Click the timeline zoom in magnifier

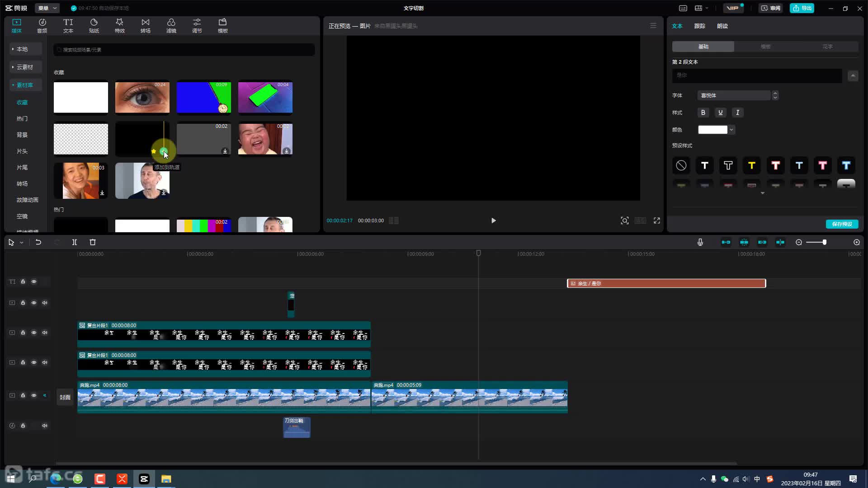tap(857, 242)
